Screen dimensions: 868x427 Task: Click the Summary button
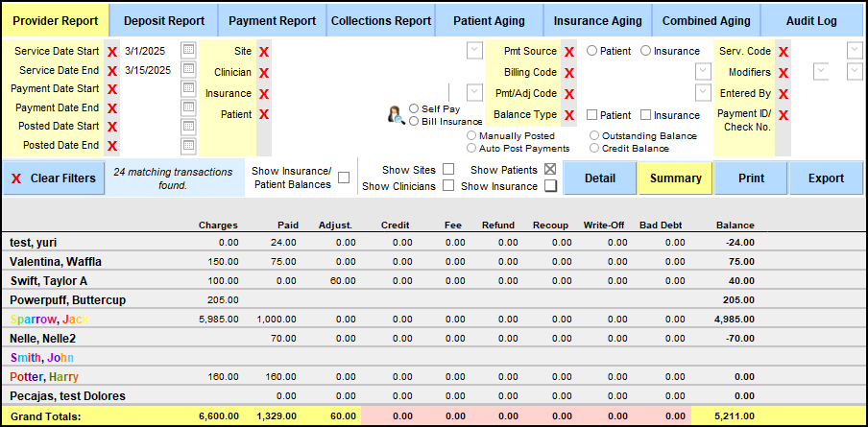pyautogui.click(x=675, y=178)
